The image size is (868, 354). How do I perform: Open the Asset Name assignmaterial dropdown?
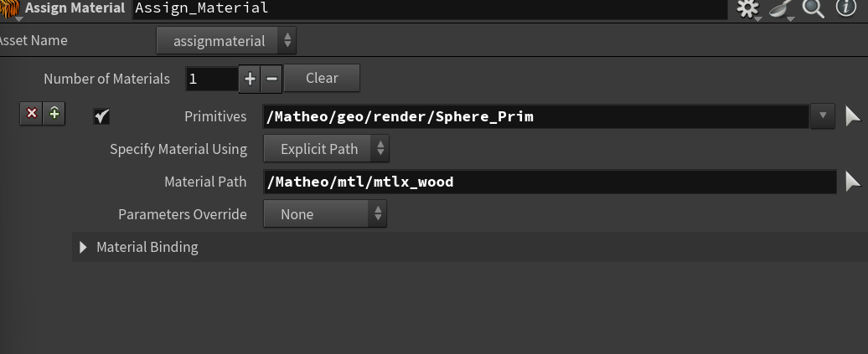point(226,40)
